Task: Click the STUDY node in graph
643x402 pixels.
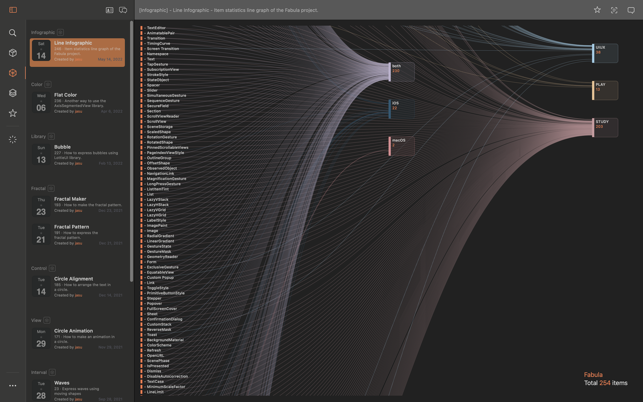Action: click(x=605, y=125)
